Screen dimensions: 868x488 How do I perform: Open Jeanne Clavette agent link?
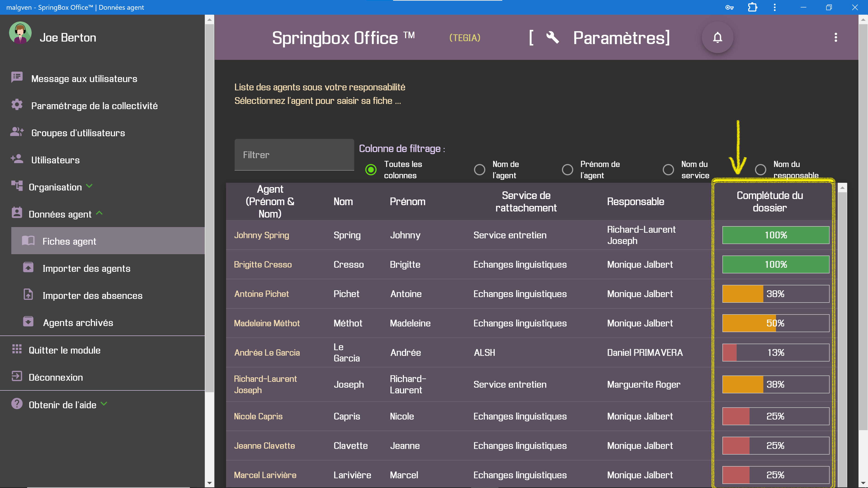[264, 446]
